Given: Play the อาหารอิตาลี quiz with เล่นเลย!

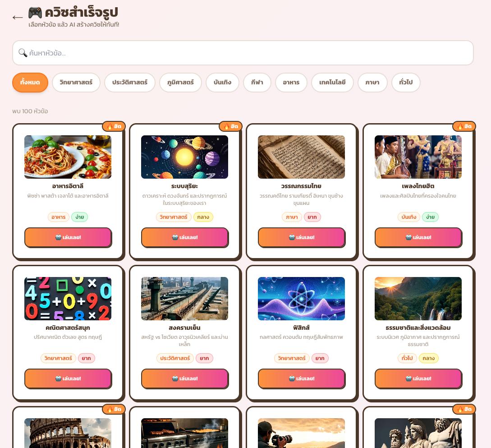Looking at the screenshot, I should (x=68, y=237).
